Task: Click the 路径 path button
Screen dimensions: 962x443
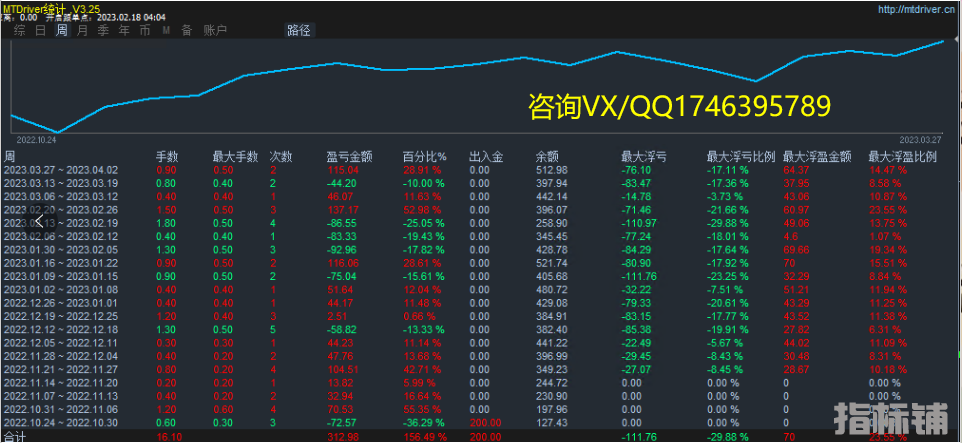Action: point(298,30)
